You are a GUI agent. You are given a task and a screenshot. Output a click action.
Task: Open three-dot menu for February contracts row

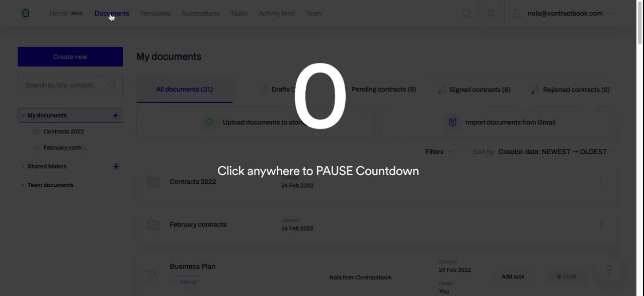[x=601, y=225]
